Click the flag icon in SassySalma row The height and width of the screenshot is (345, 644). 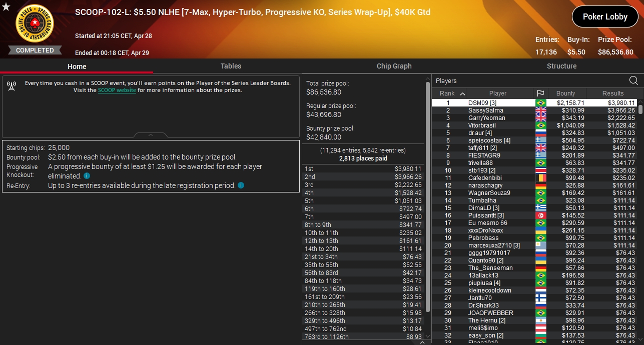(540, 110)
